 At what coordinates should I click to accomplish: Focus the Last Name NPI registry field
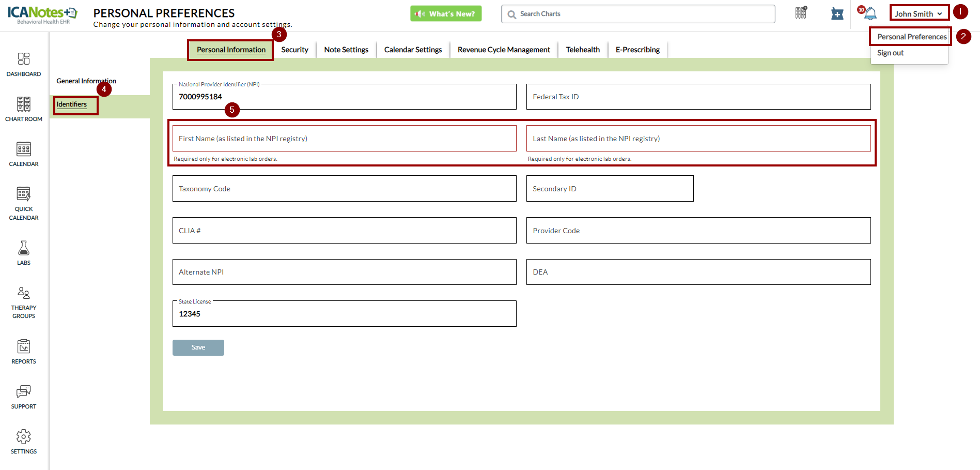(x=698, y=139)
